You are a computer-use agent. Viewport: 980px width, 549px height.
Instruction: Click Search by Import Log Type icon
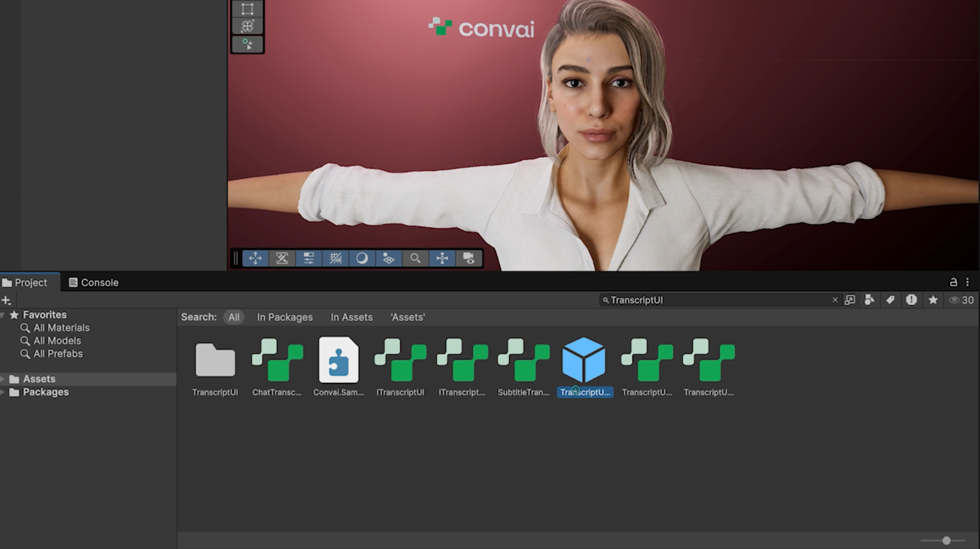911,300
